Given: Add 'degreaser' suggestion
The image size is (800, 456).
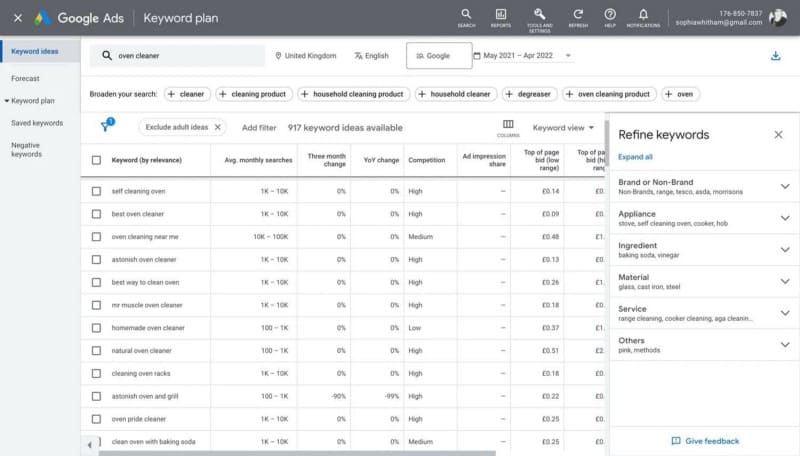Looking at the screenshot, I should pyautogui.click(x=529, y=94).
